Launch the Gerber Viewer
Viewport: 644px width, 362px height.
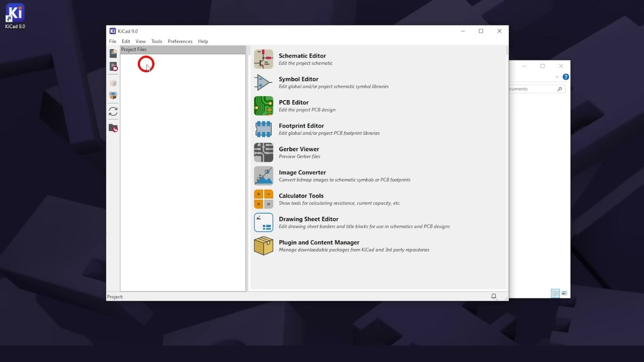tap(263, 152)
